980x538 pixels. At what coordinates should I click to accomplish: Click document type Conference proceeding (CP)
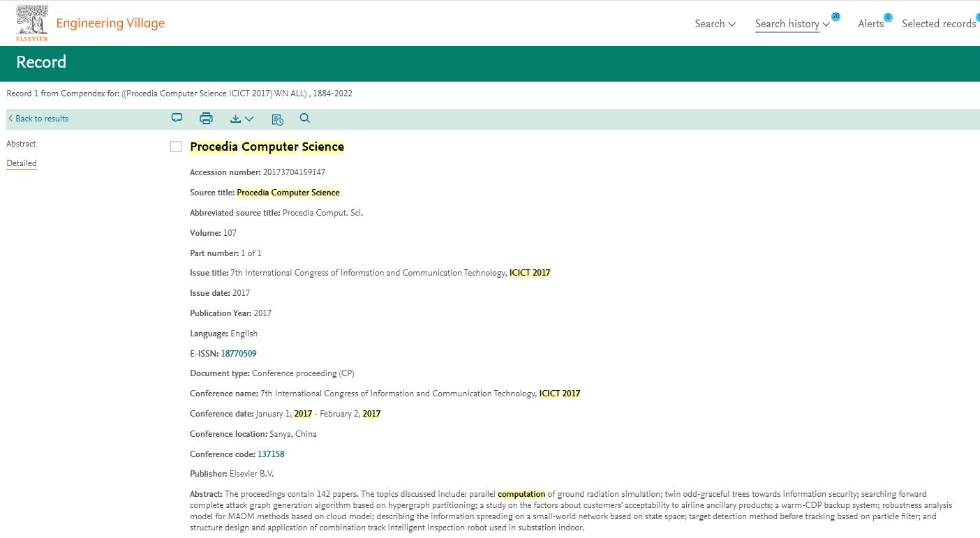[303, 373]
